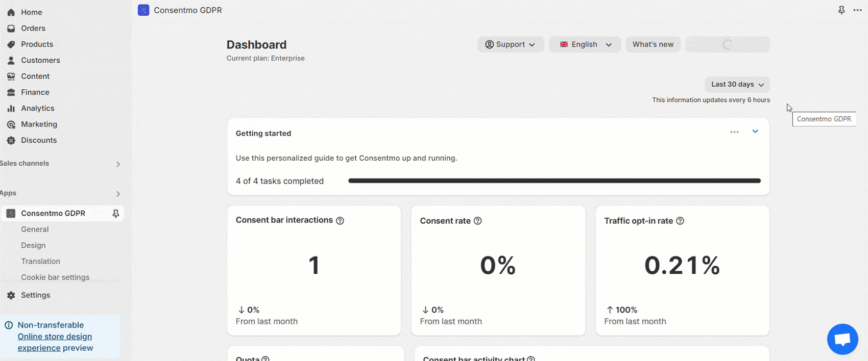Click the Customers person icon

point(11,60)
